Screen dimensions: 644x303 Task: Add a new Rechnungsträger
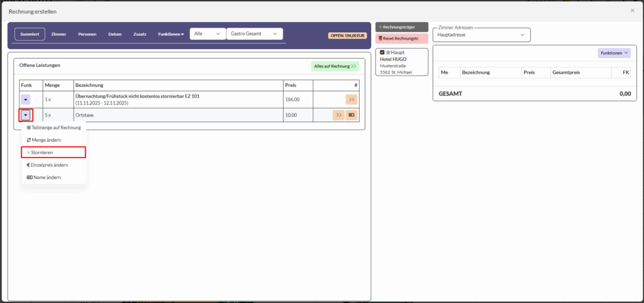click(402, 27)
